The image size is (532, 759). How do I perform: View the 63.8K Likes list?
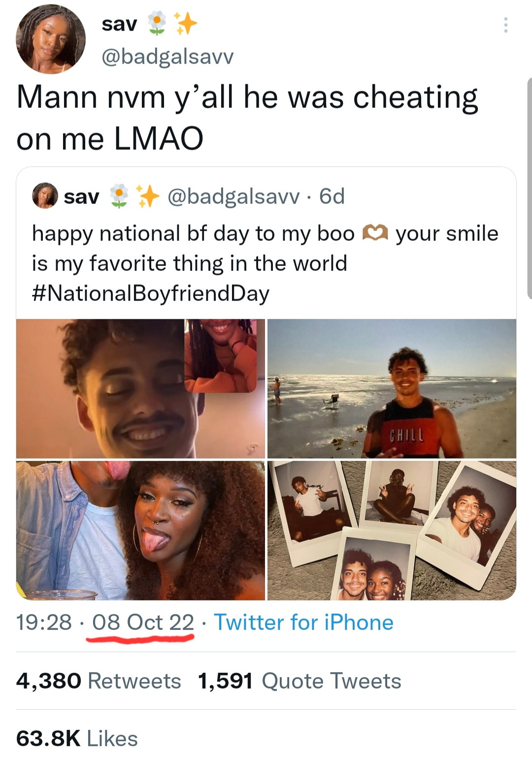(77, 739)
